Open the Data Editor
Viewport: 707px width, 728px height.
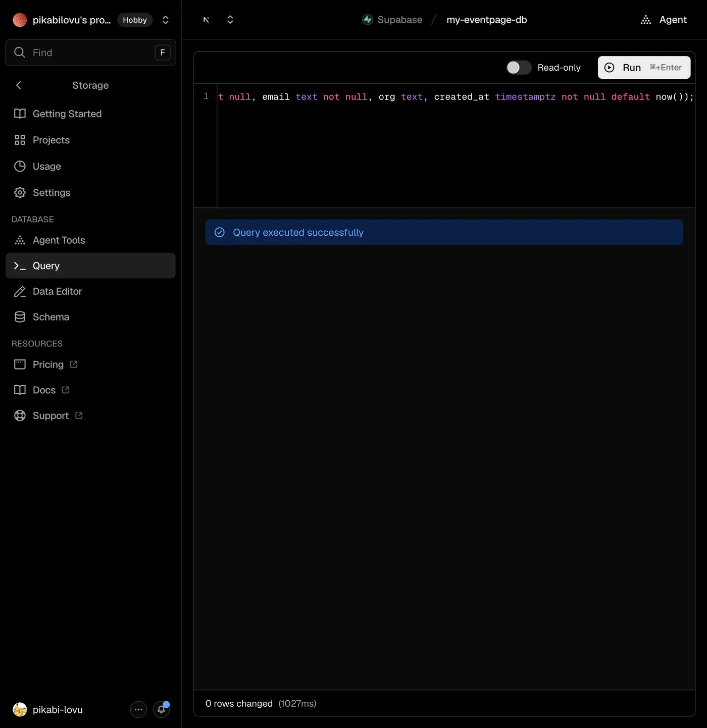[x=90, y=291]
